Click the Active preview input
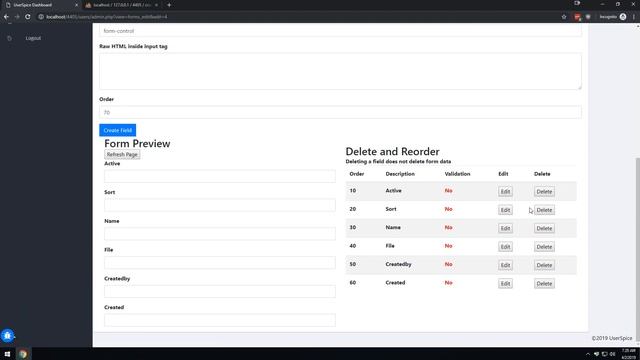This screenshot has width=640, height=360. [220, 176]
